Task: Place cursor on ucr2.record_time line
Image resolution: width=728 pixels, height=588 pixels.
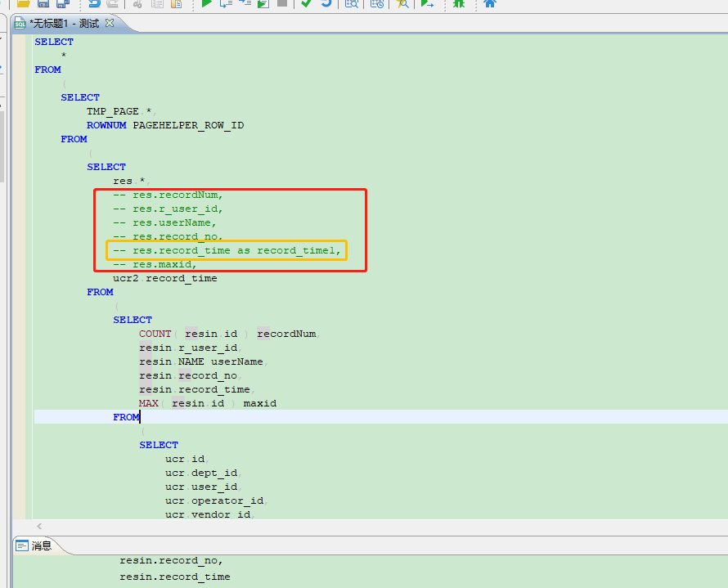Action: click(x=164, y=278)
